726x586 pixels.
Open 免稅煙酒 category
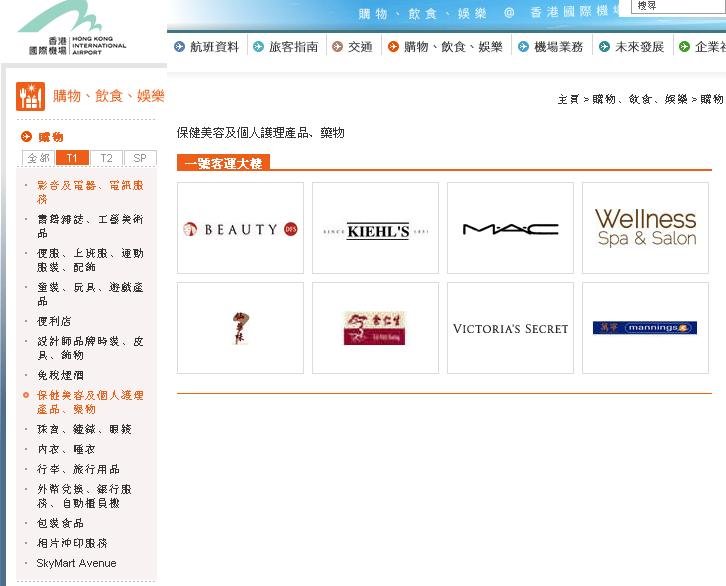(60, 375)
